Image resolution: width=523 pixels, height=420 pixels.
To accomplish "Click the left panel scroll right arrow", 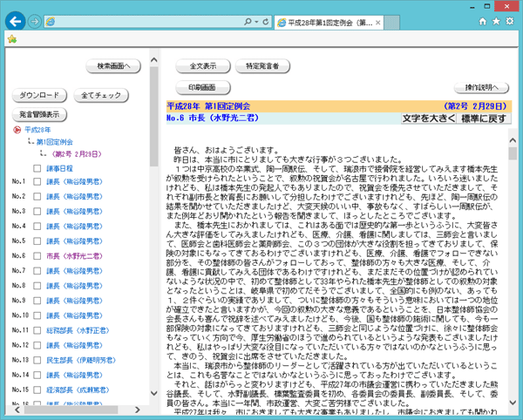I will coord(138,410).
